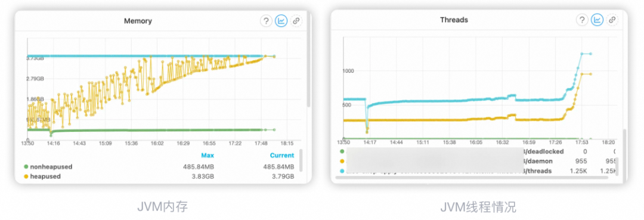Click the 500 y-axis label in Threads
644x220 pixels.
pos(346,105)
